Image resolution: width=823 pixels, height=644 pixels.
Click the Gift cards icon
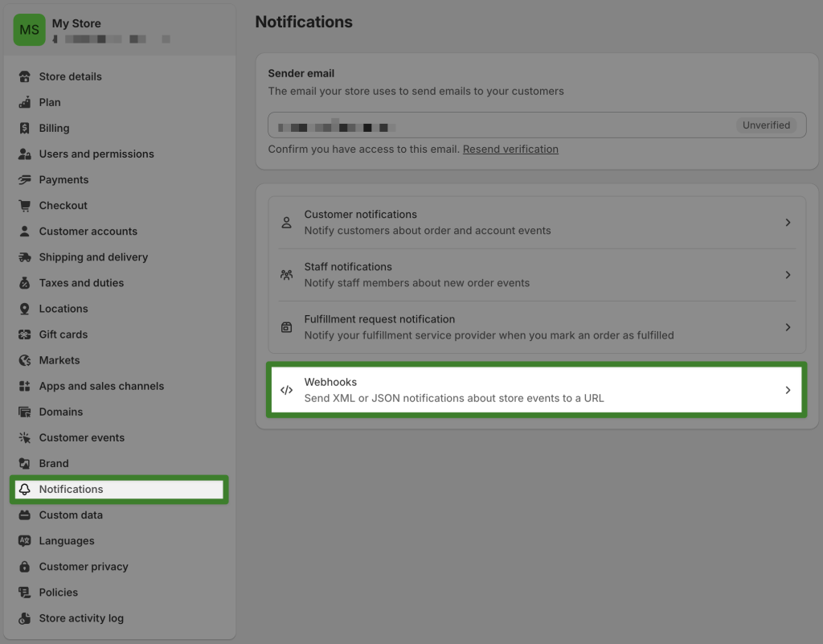(23, 334)
